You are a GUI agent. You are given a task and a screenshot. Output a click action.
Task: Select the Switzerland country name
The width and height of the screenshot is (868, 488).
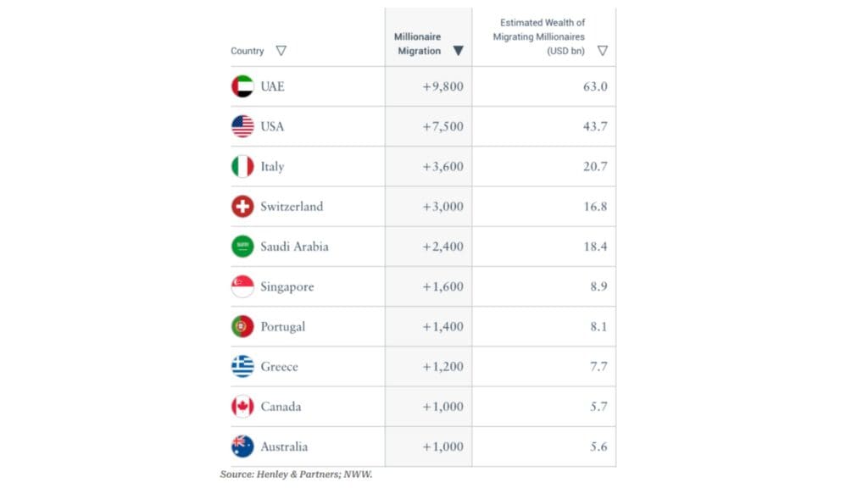(292, 207)
